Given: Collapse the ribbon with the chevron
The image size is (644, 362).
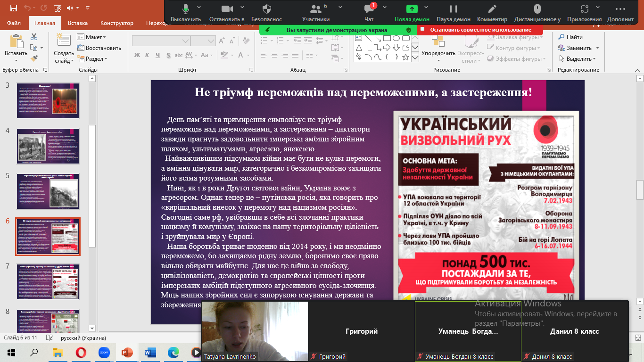Looking at the screenshot, I should (x=638, y=70).
